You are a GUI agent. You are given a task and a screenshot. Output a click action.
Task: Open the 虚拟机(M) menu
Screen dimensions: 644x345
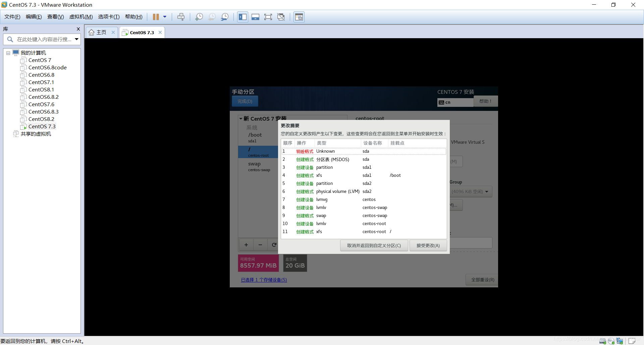pos(81,17)
